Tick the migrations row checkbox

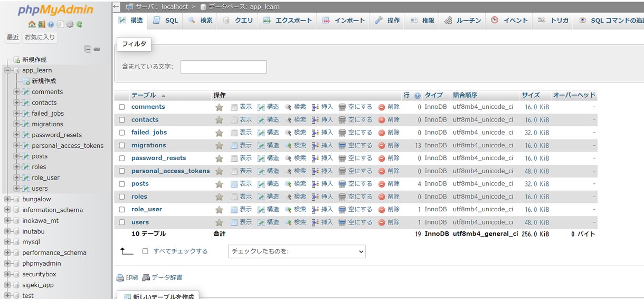coord(122,145)
